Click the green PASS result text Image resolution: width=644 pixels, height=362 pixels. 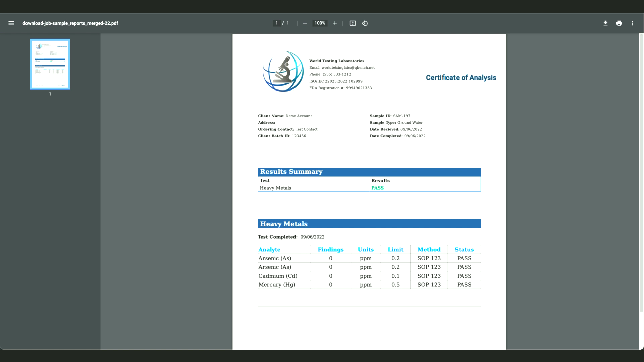point(377,188)
